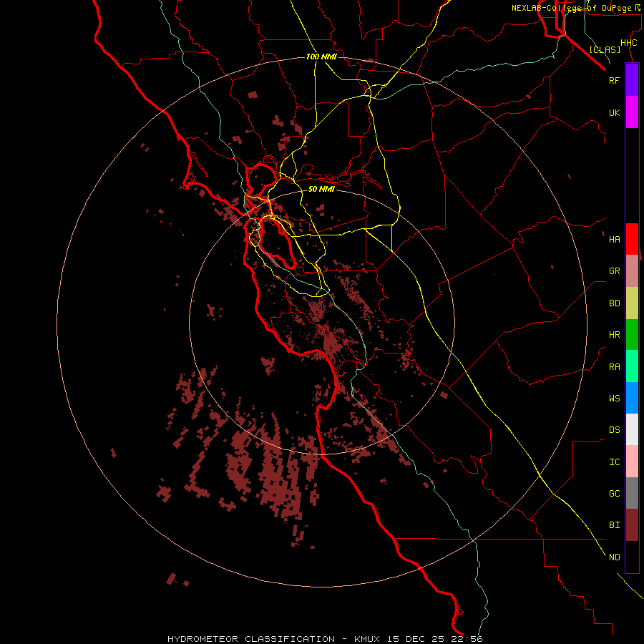The width and height of the screenshot is (644, 644).
Task: Click the DS white legend swatch
Action: (x=632, y=429)
